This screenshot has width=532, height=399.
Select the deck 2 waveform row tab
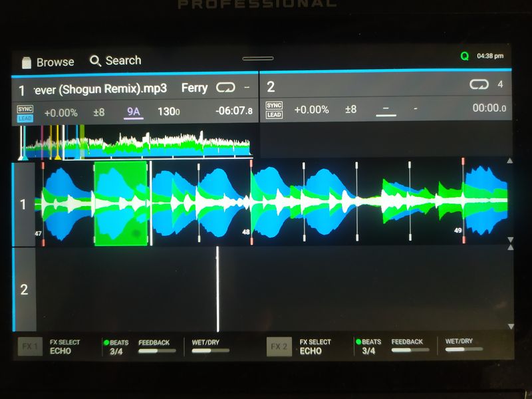click(x=24, y=289)
